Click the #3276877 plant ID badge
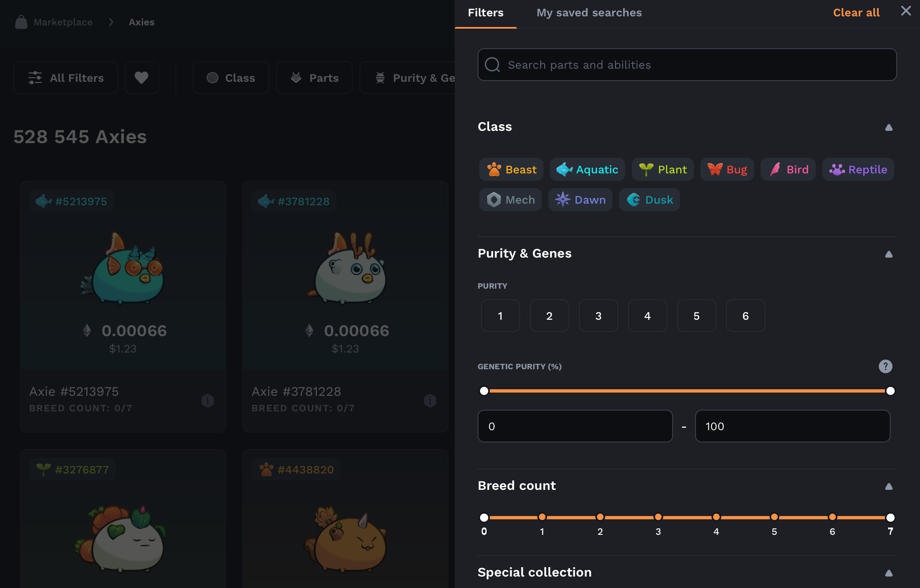Image resolution: width=920 pixels, height=588 pixels. (x=72, y=469)
